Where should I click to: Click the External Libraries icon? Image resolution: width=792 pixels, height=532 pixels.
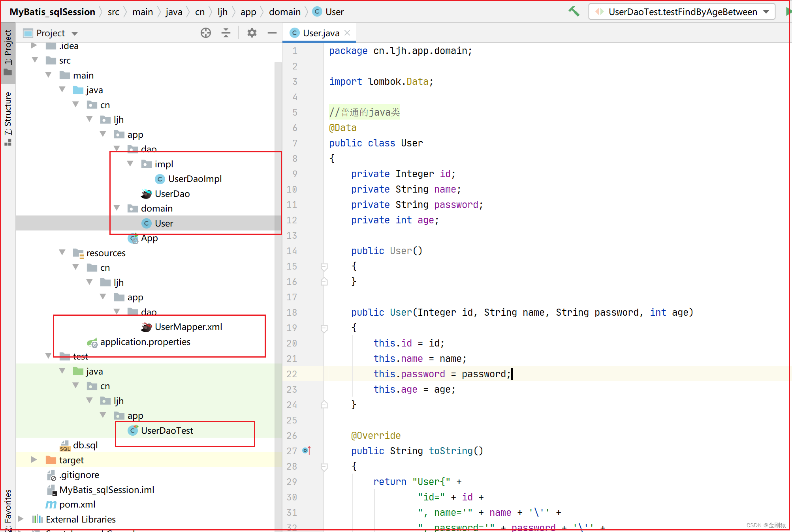[x=38, y=519]
